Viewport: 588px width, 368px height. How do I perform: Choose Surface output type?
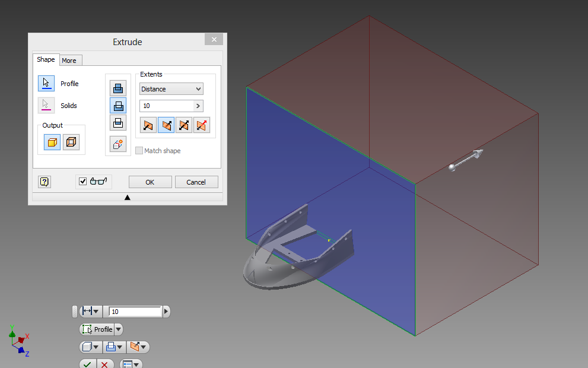[x=71, y=142]
